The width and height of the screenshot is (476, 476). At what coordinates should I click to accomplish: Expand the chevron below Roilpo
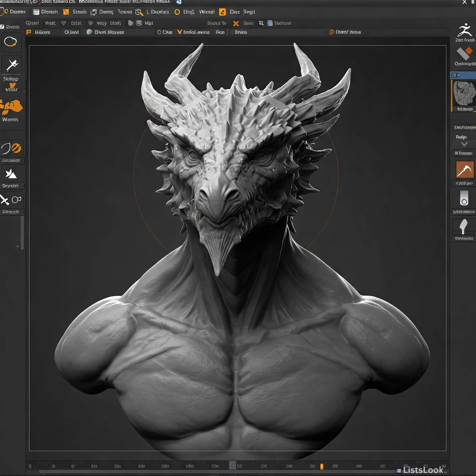click(464, 144)
